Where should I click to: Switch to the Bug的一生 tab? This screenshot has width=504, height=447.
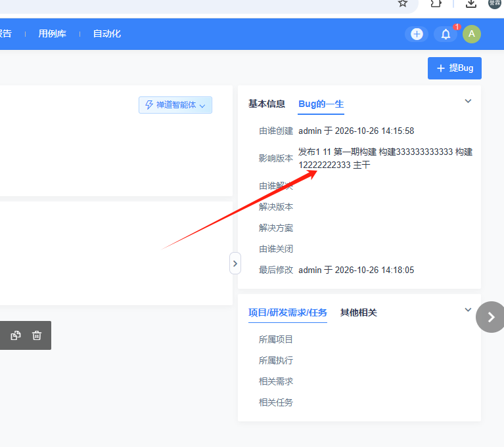point(321,104)
